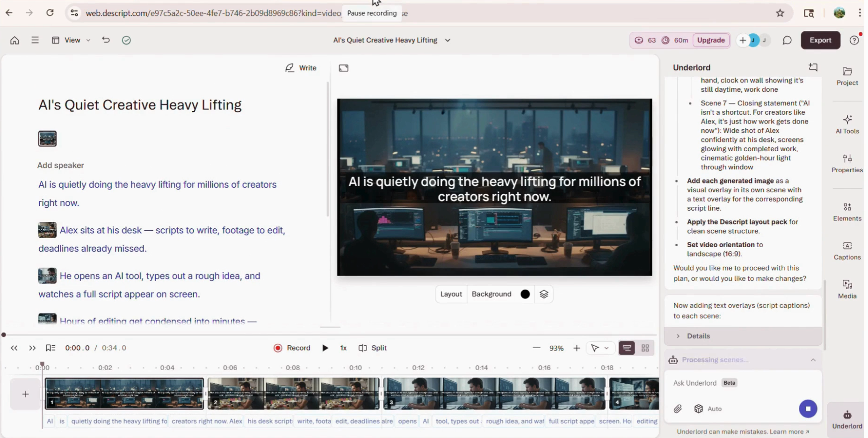
Task: Click the script marker icon beside timecode
Action: [51, 348]
